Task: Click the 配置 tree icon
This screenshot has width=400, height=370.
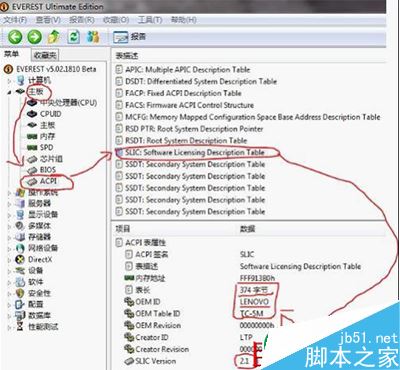Action: click(21, 304)
